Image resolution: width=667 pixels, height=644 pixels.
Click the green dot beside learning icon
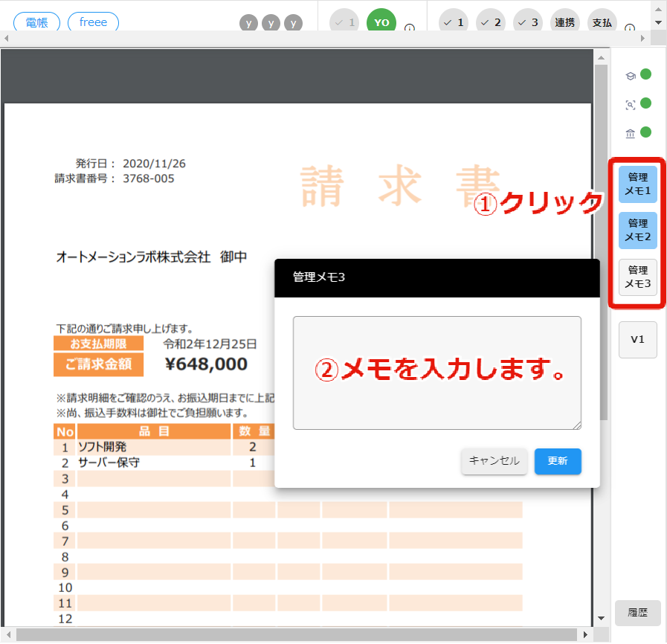tap(645, 74)
